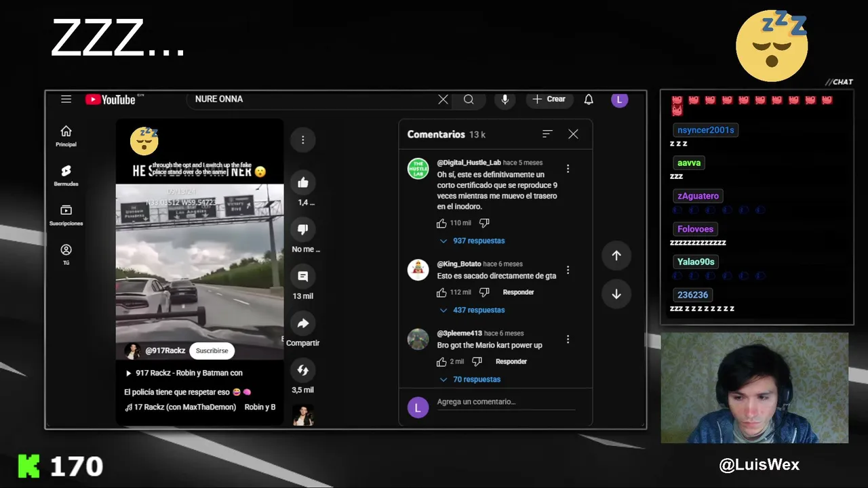Close the Comentarios panel
Viewport: 868px width, 488px height.
[573, 134]
